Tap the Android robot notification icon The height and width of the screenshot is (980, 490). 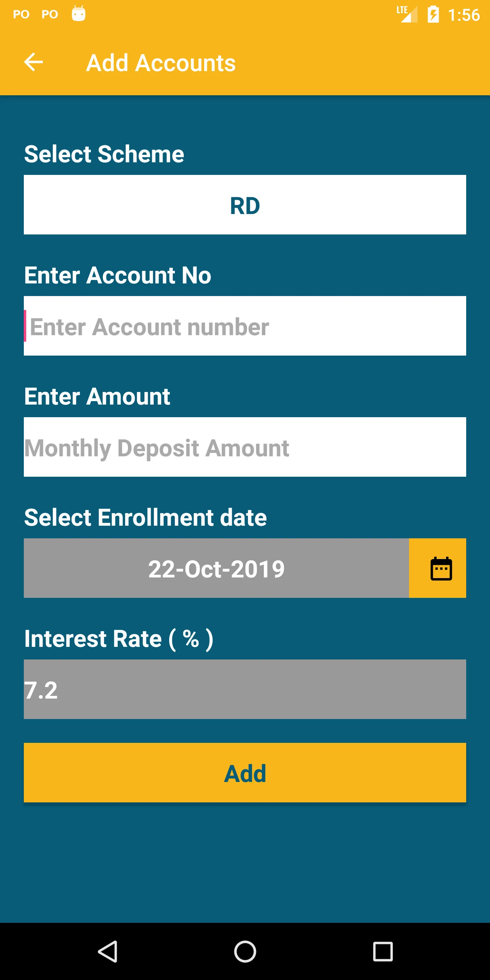click(79, 14)
